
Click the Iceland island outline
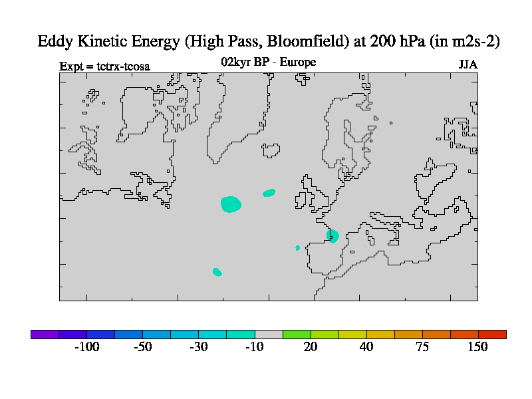click(x=271, y=150)
